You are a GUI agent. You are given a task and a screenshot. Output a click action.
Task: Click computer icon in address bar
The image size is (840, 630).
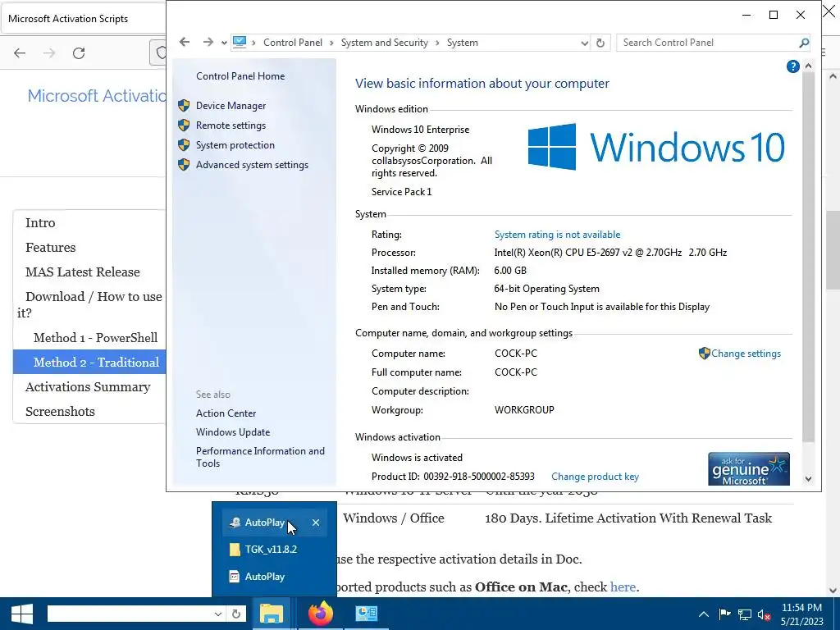tap(240, 42)
